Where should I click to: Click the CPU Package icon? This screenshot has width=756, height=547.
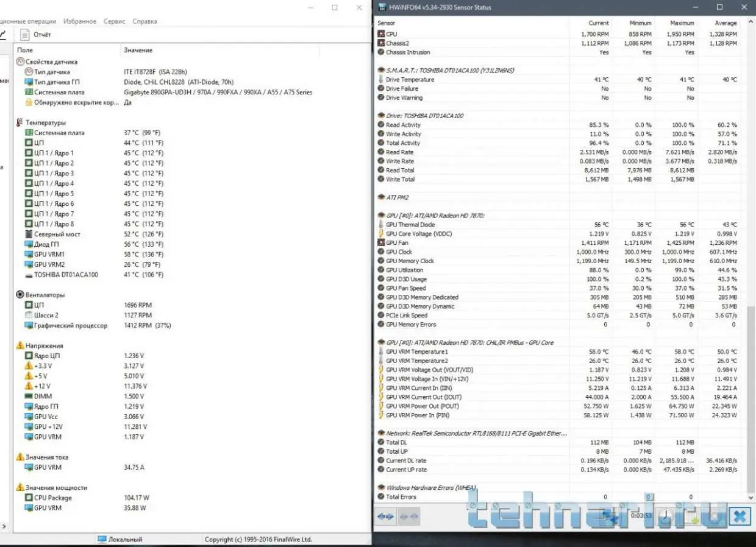(29, 498)
